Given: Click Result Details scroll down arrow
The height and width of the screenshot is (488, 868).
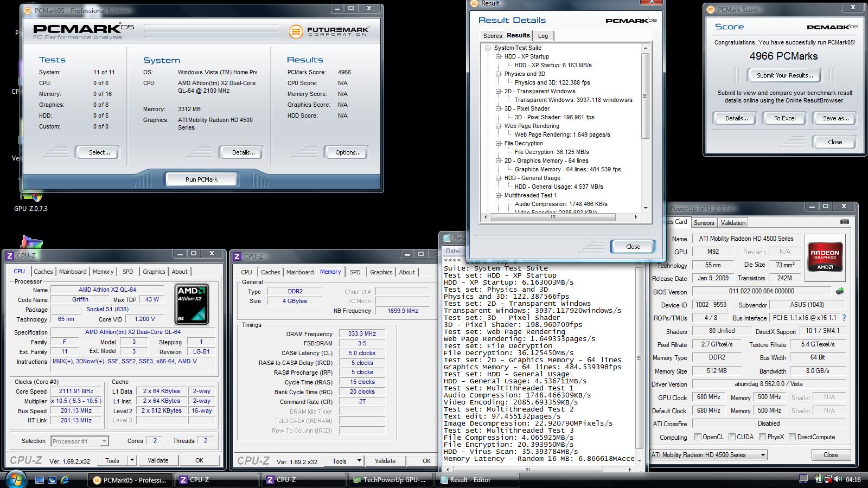Looking at the screenshot, I should 646,208.
